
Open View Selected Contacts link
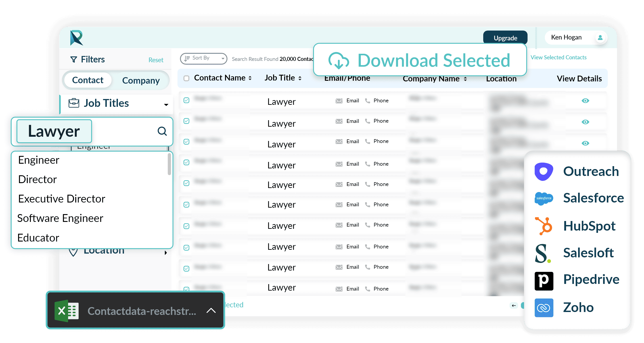point(558,57)
